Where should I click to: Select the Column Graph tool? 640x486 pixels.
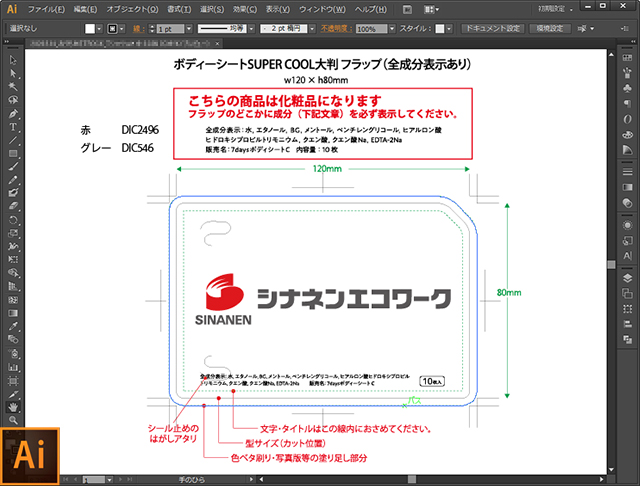[x=13, y=367]
